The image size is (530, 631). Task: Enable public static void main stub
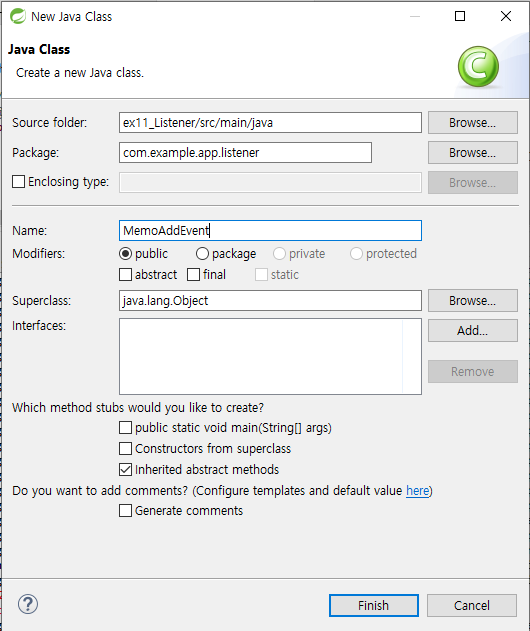click(126, 427)
